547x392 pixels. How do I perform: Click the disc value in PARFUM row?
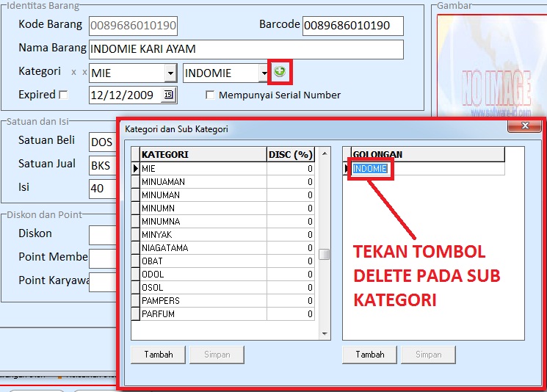pos(291,314)
